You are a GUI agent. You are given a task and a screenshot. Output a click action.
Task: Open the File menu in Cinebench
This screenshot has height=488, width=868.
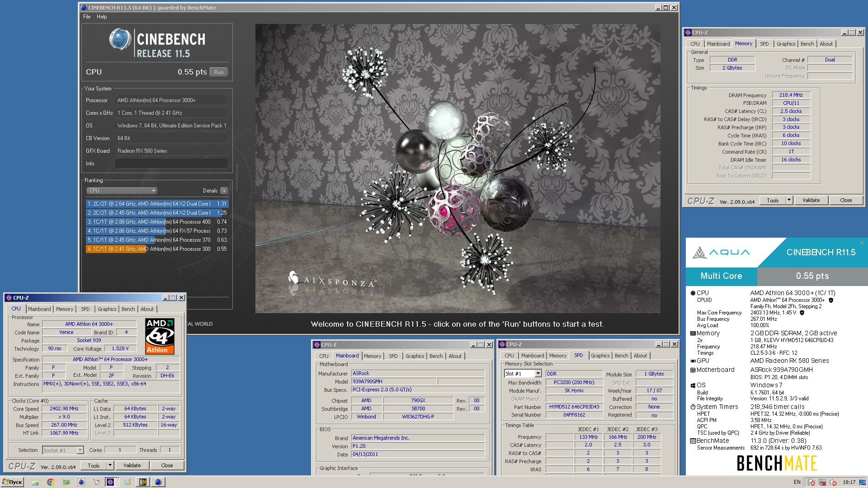click(x=87, y=17)
